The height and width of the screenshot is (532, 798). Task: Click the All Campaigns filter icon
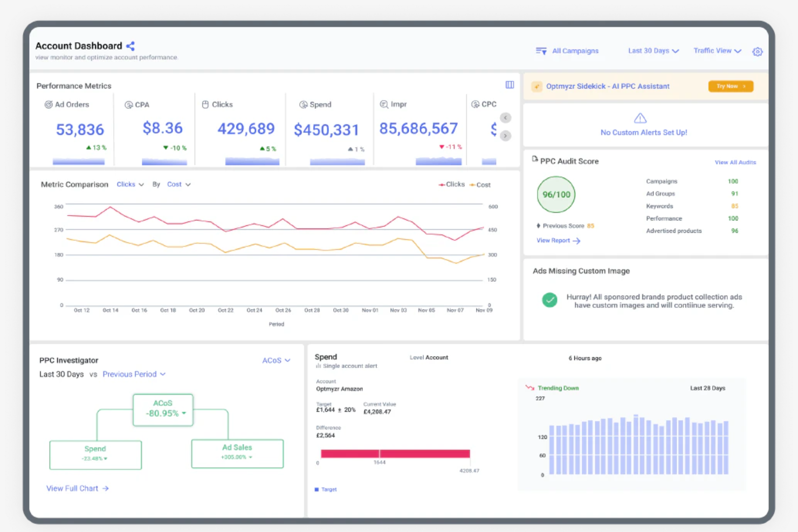point(540,51)
